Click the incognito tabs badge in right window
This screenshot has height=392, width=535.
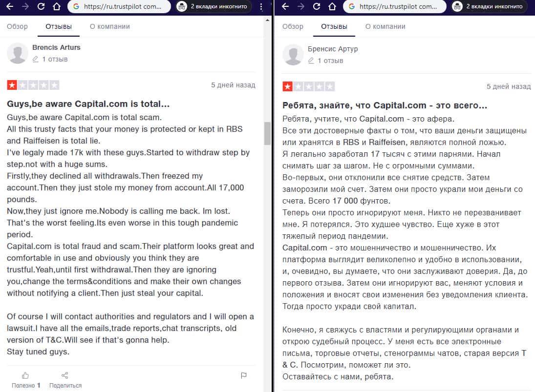tap(490, 6)
